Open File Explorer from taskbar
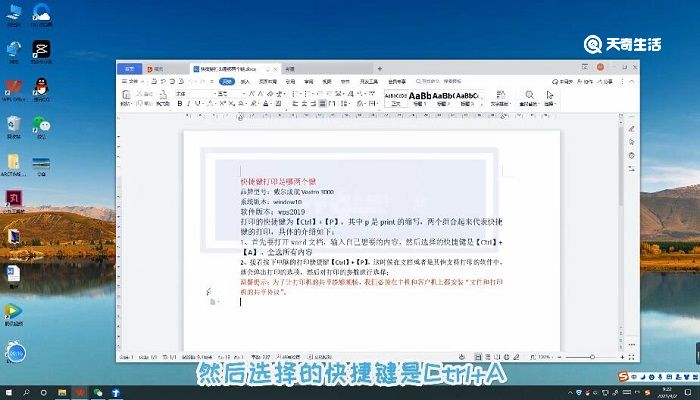 click(x=62, y=392)
